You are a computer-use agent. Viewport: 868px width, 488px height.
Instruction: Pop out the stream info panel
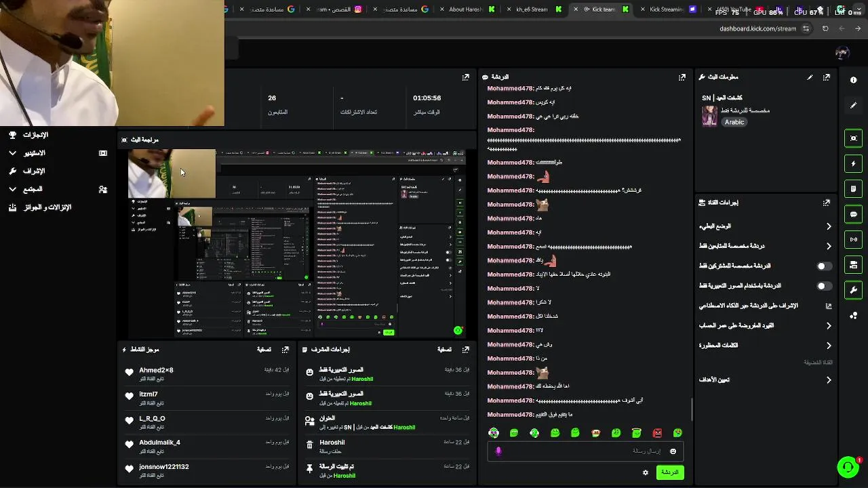click(826, 77)
